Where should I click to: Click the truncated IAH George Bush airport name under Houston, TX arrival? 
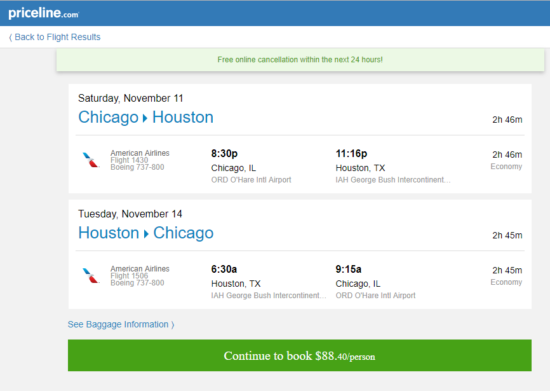click(x=393, y=180)
